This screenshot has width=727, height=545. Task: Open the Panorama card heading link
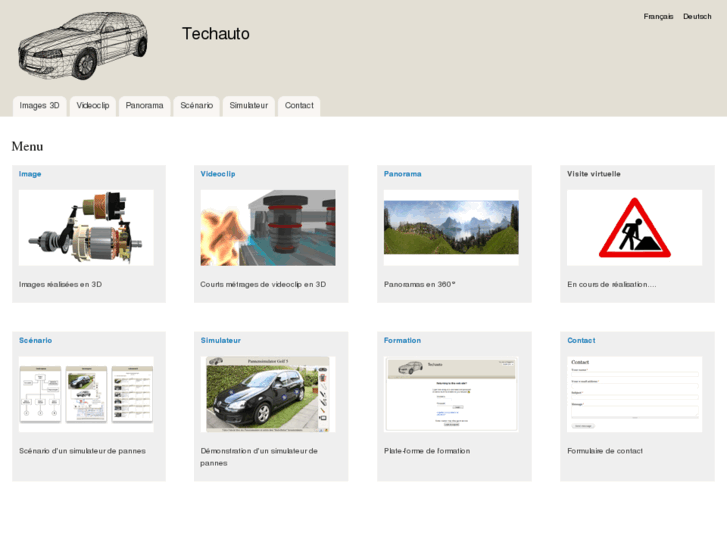[402, 174]
